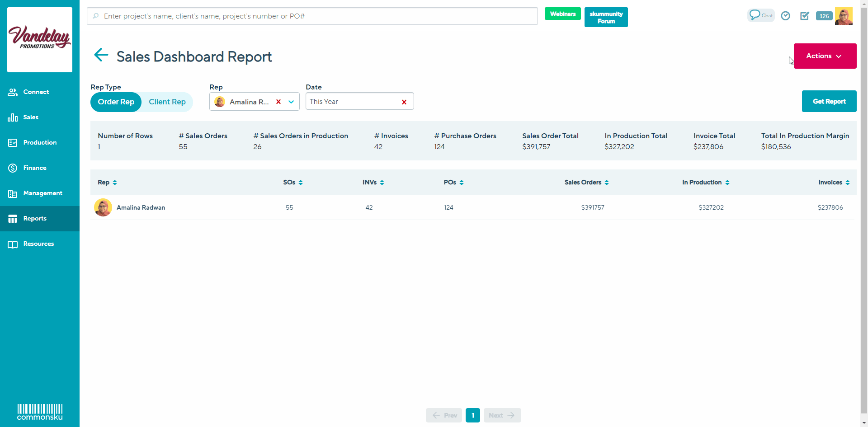Expand the Rep dropdown chevron
Screen dimensions: 868x427
(x=291, y=102)
